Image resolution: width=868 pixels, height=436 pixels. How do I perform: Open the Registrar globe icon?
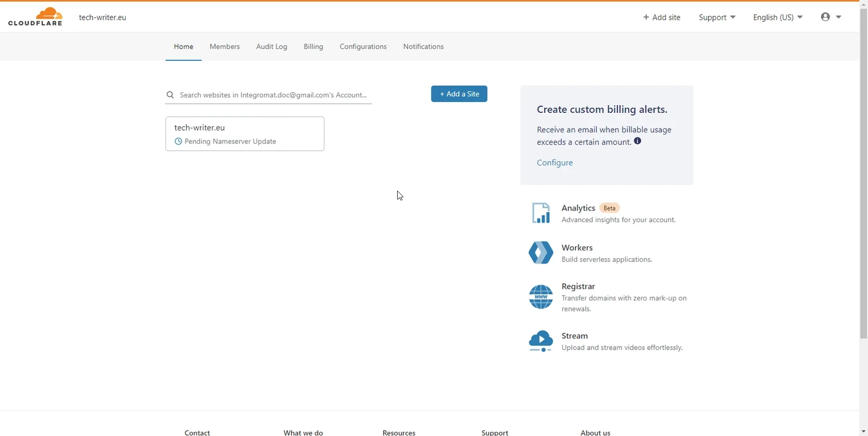click(541, 297)
